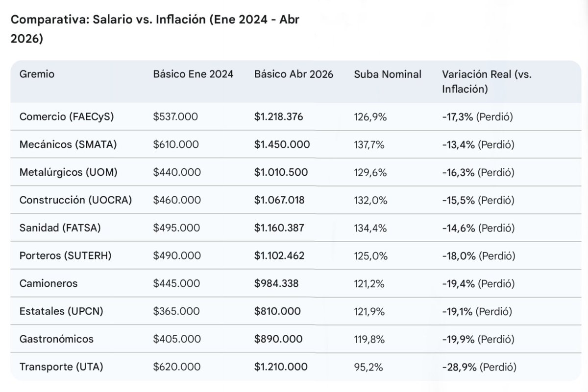Image resolution: width=588 pixels, height=392 pixels.
Task: Click the Metalúrgicos (UOM) cell
Action: click(x=68, y=173)
